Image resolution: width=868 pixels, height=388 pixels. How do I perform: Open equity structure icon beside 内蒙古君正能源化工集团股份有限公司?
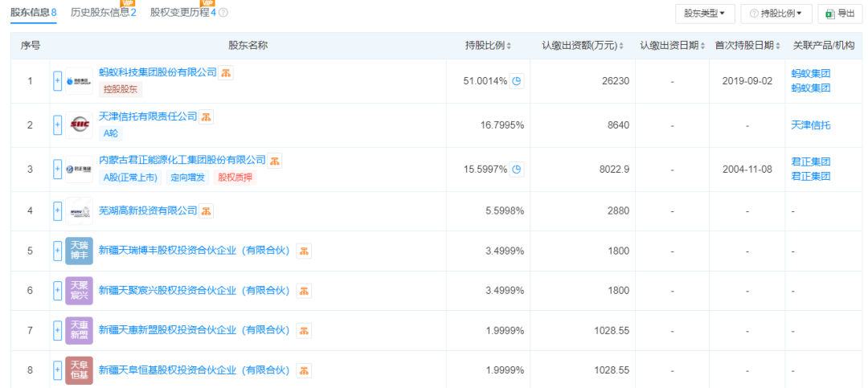tap(275, 161)
